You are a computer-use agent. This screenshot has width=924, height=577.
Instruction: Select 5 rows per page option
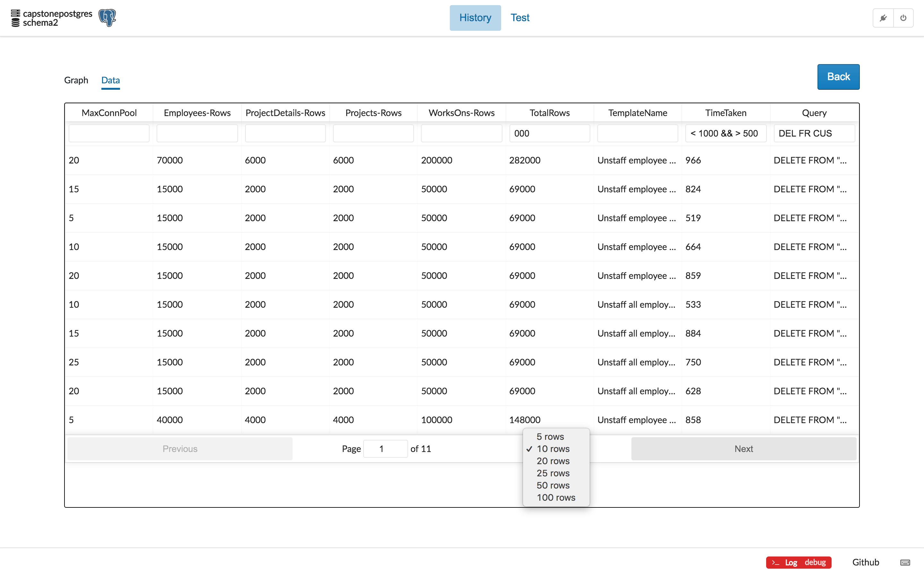pyautogui.click(x=550, y=436)
